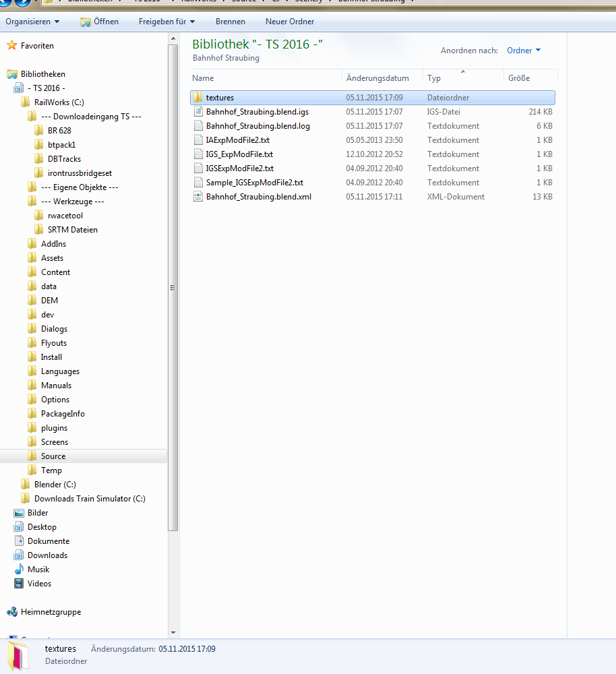
Task: Select Dialogs folder in tree
Action: [54, 329]
